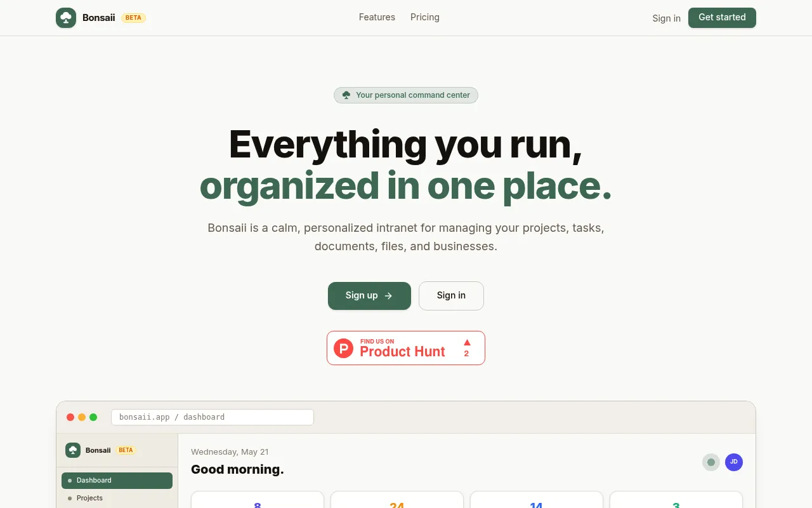
Task: Click the gray status circle beside JD avatar
Action: point(711,462)
